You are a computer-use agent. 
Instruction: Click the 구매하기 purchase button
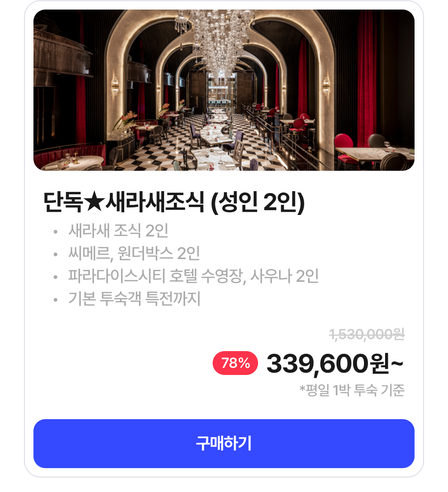tap(224, 443)
